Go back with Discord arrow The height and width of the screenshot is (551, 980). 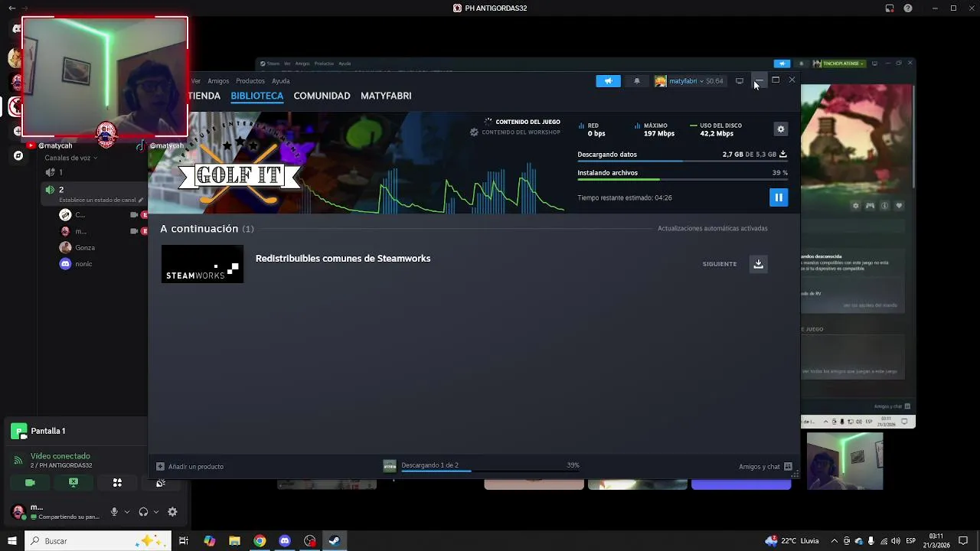pyautogui.click(x=11, y=8)
